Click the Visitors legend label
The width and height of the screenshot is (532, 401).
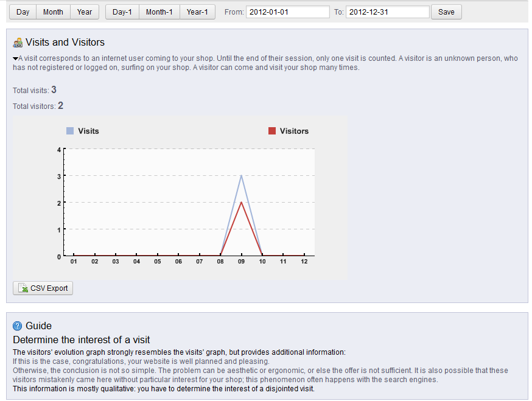click(294, 131)
